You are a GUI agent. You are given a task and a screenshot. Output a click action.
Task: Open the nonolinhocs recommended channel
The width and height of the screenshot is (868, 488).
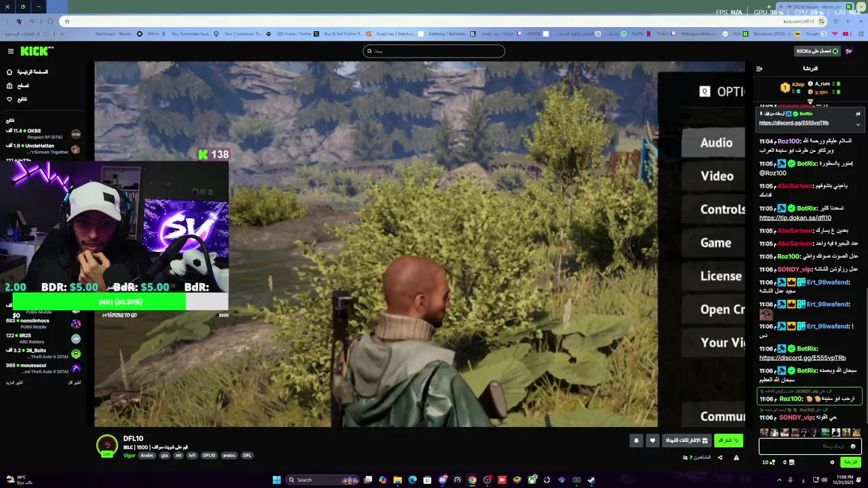pos(43,323)
